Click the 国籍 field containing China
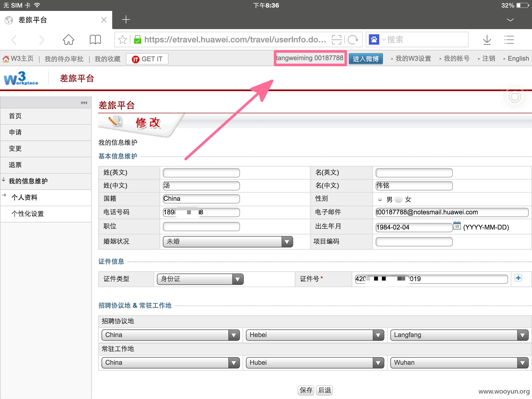 (201, 199)
